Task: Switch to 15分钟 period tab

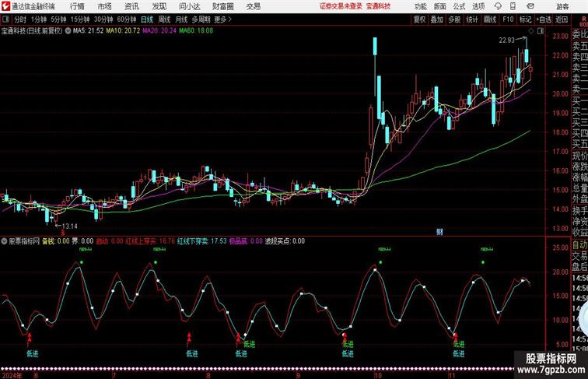Action: [80, 19]
